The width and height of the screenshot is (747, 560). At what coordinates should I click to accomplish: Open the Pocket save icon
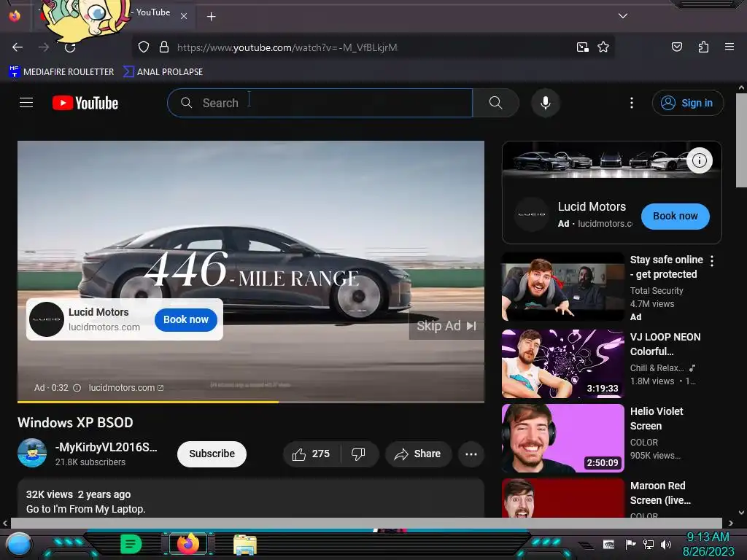point(676,47)
